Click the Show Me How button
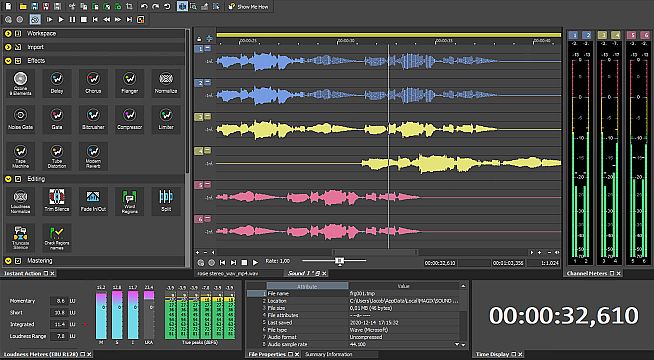Viewport: 654px width, 360px height. point(248,7)
